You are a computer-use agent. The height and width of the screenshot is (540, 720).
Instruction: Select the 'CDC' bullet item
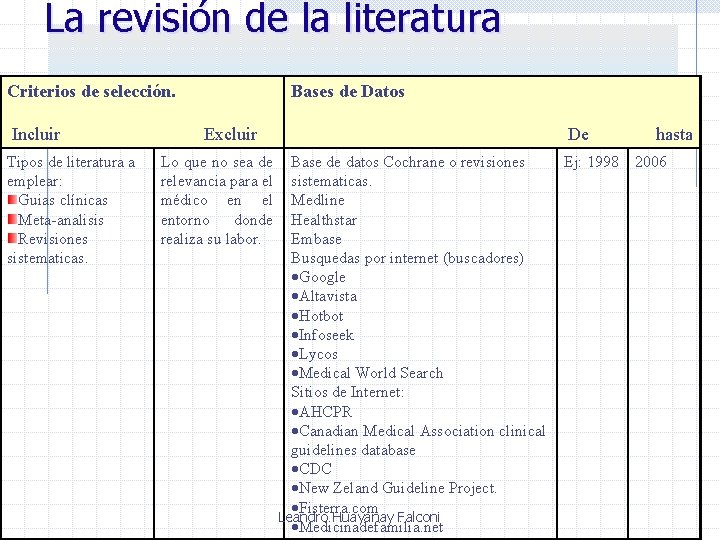pyautogui.click(x=312, y=469)
